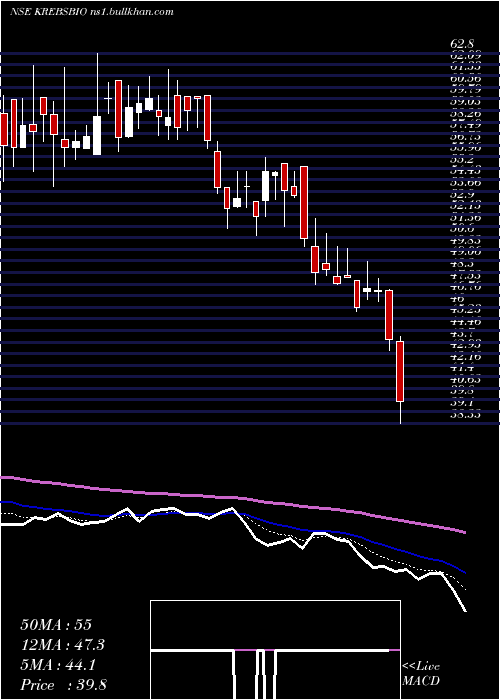Click the 5MA : 44.1 value
The image size is (500, 700).
58,665
